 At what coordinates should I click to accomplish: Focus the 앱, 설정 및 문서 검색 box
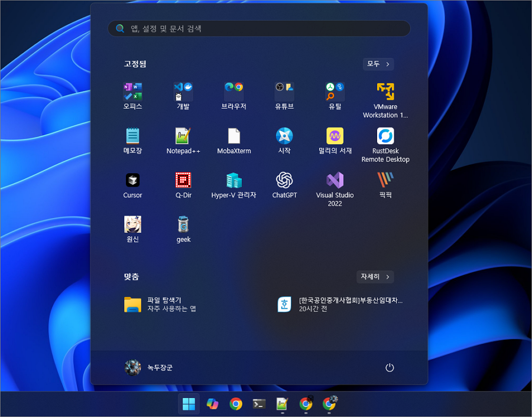click(x=259, y=28)
